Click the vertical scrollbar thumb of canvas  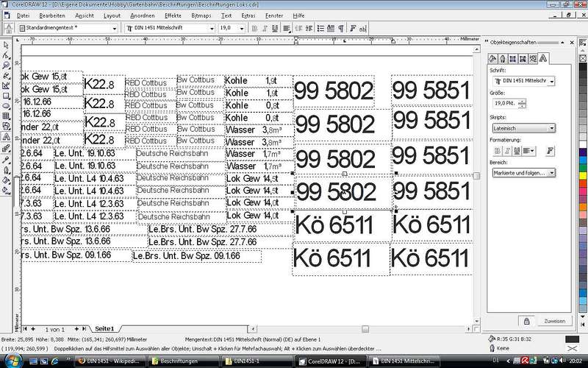[476, 176]
